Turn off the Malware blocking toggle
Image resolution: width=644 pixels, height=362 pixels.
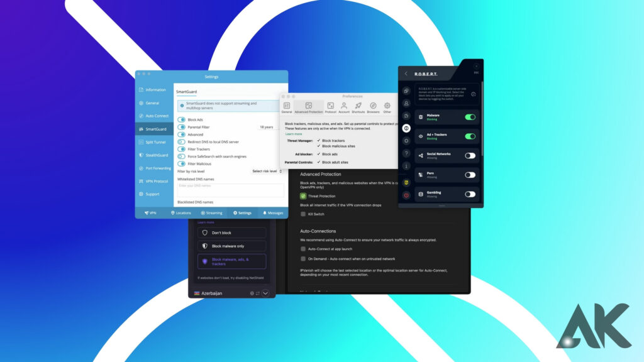(470, 118)
